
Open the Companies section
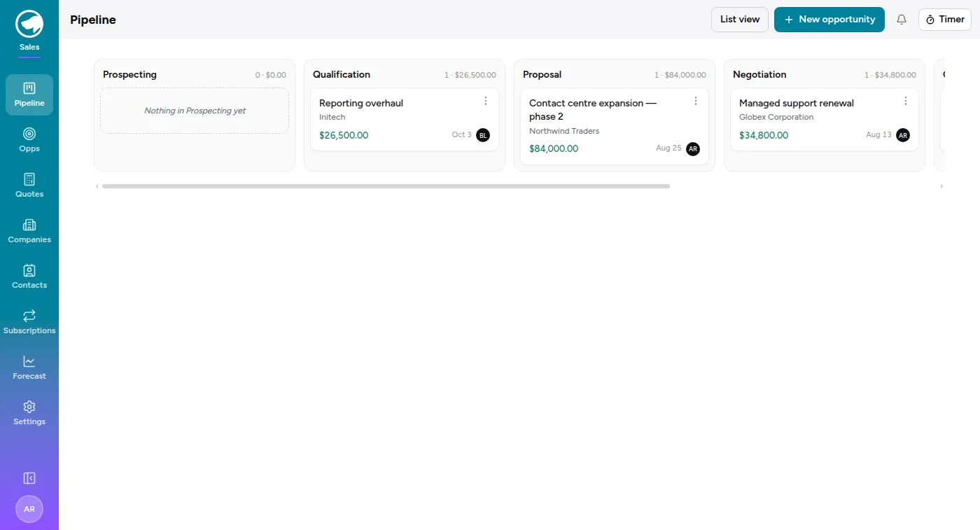click(x=29, y=231)
